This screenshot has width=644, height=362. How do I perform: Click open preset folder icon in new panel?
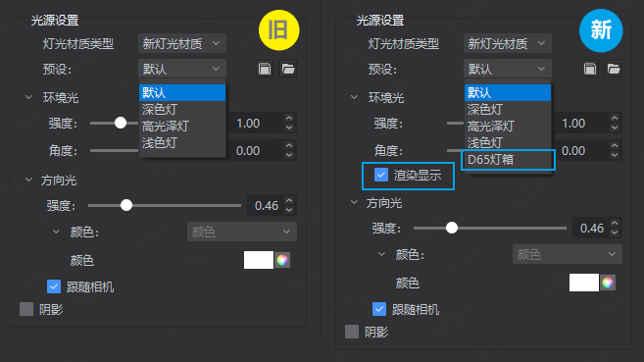pos(614,69)
